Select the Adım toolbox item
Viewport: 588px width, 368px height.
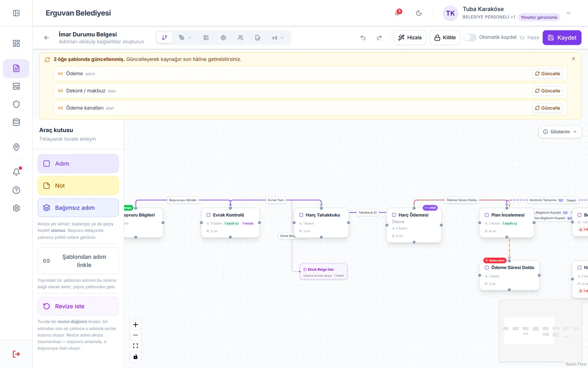coord(78,164)
